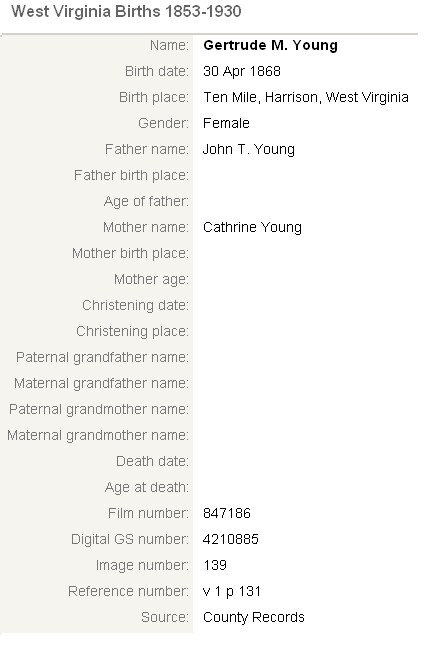Click film number 847186
The width and height of the screenshot is (428, 645).
[x=227, y=513]
